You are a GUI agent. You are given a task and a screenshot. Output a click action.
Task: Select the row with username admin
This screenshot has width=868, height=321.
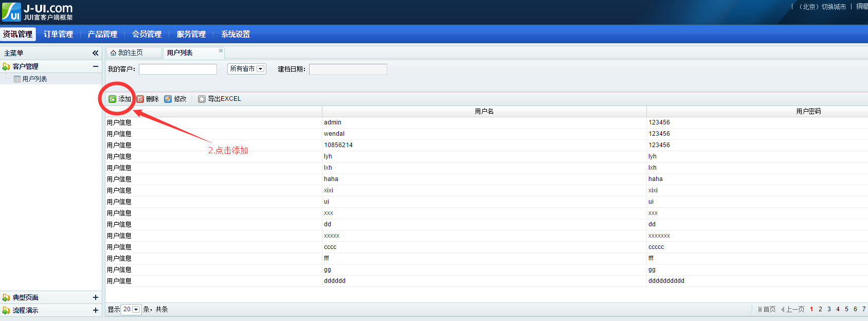coord(486,122)
